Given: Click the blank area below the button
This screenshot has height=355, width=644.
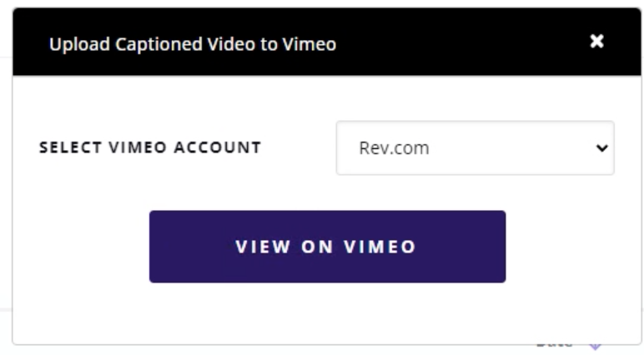Looking at the screenshot, I should pos(327,312).
